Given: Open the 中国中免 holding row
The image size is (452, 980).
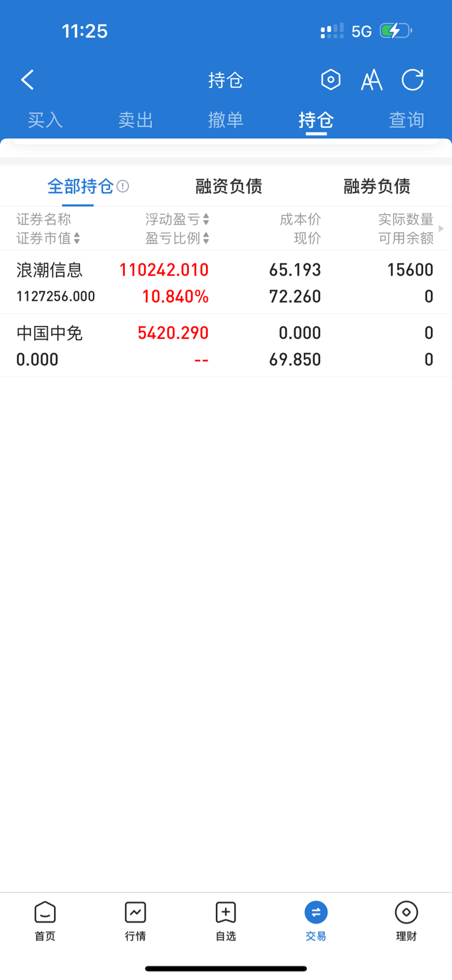Looking at the screenshot, I should [x=226, y=346].
